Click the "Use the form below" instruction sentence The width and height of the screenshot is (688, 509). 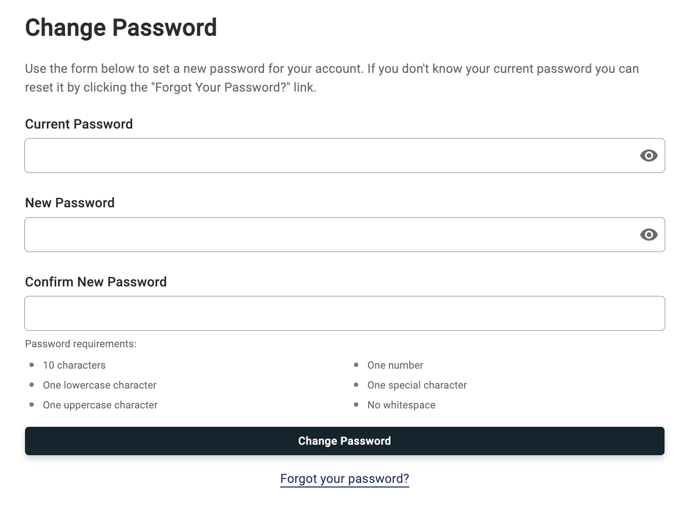pyautogui.click(x=332, y=78)
